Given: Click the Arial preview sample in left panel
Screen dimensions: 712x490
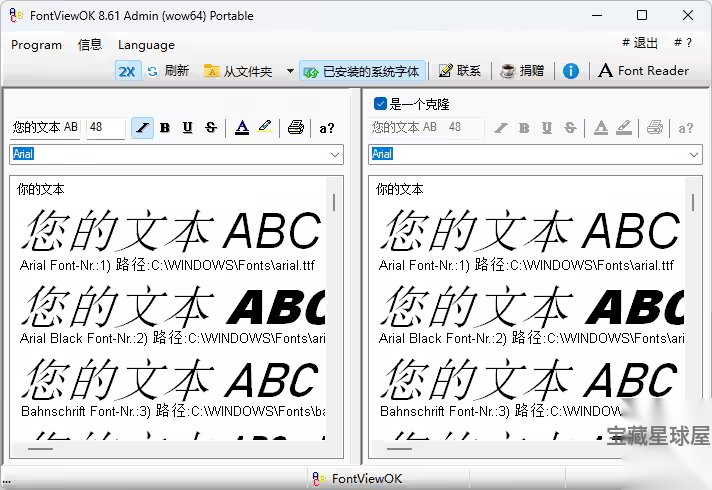Looking at the screenshot, I should click(x=171, y=231).
